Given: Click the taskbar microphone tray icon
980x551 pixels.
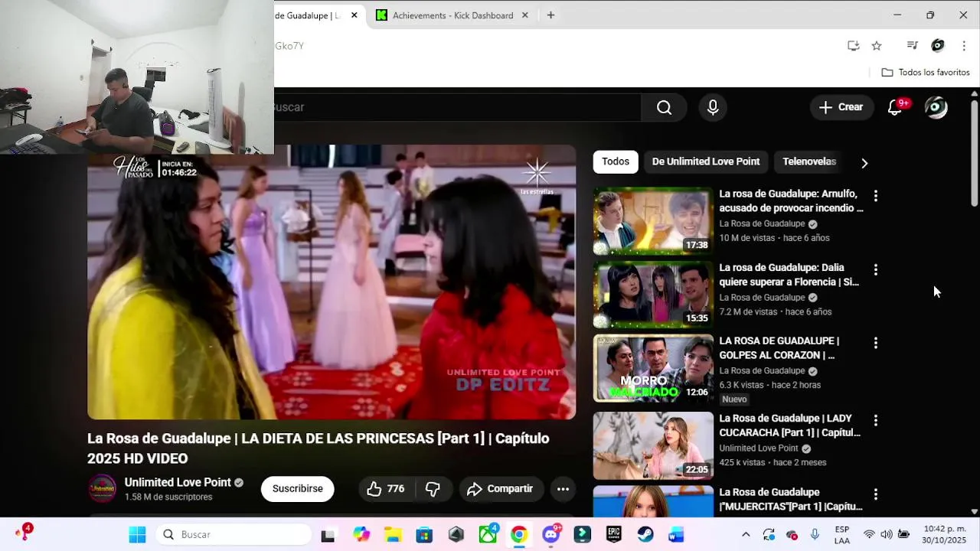Looking at the screenshot, I should tap(815, 534).
